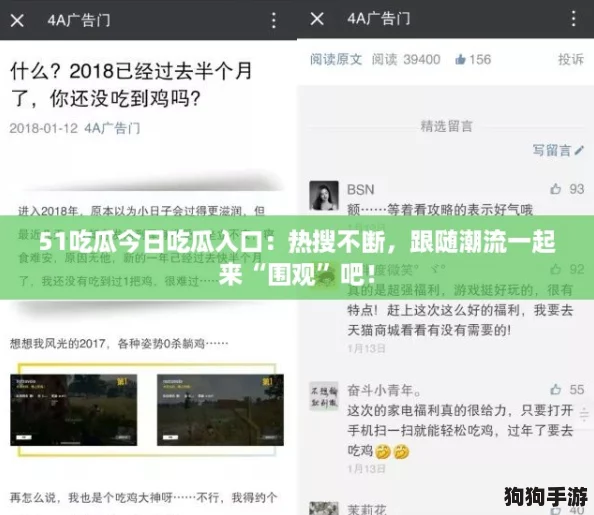Tap the 阅读 39400 read count
Image resolution: width=594 pixels, height=515 pixels.
pos(406,59)
